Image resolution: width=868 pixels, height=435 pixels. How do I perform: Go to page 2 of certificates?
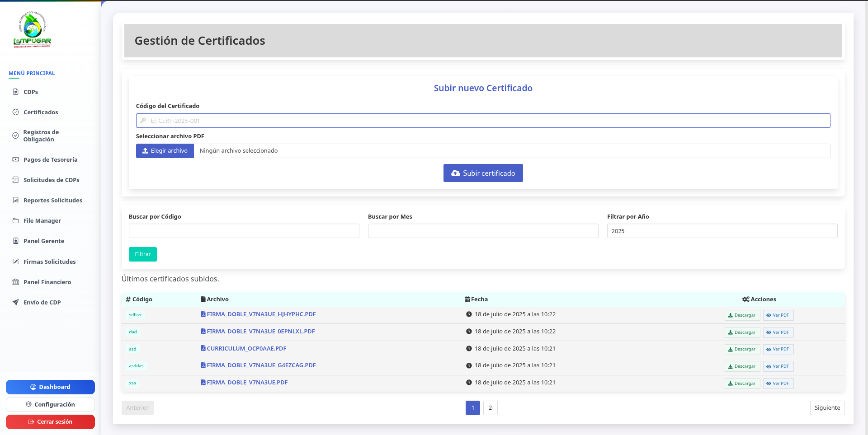click(x=490, y=408)
